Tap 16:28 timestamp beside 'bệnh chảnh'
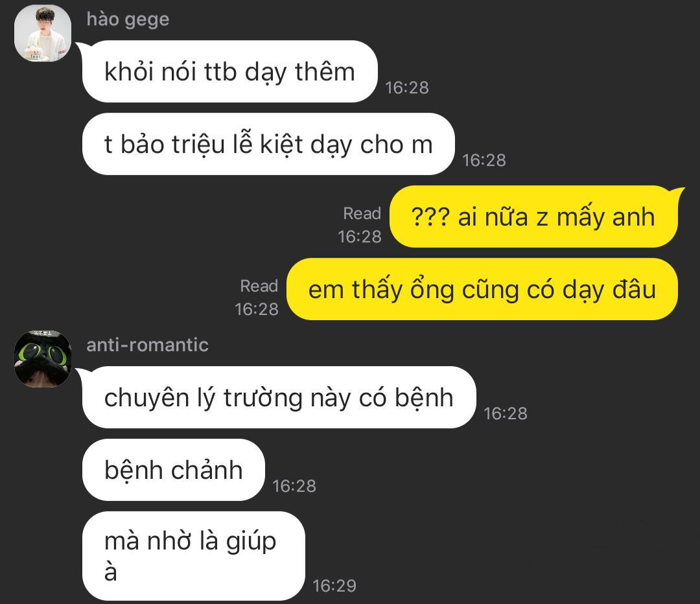 [294, 485]
